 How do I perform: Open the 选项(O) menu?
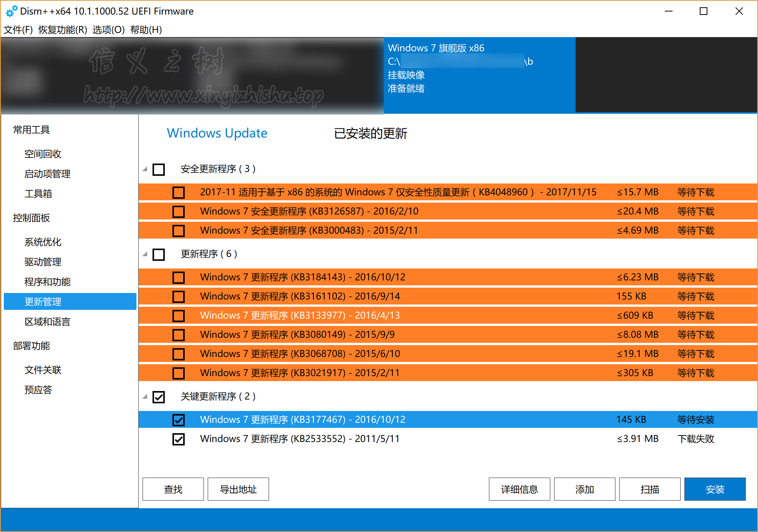(108, 29)
